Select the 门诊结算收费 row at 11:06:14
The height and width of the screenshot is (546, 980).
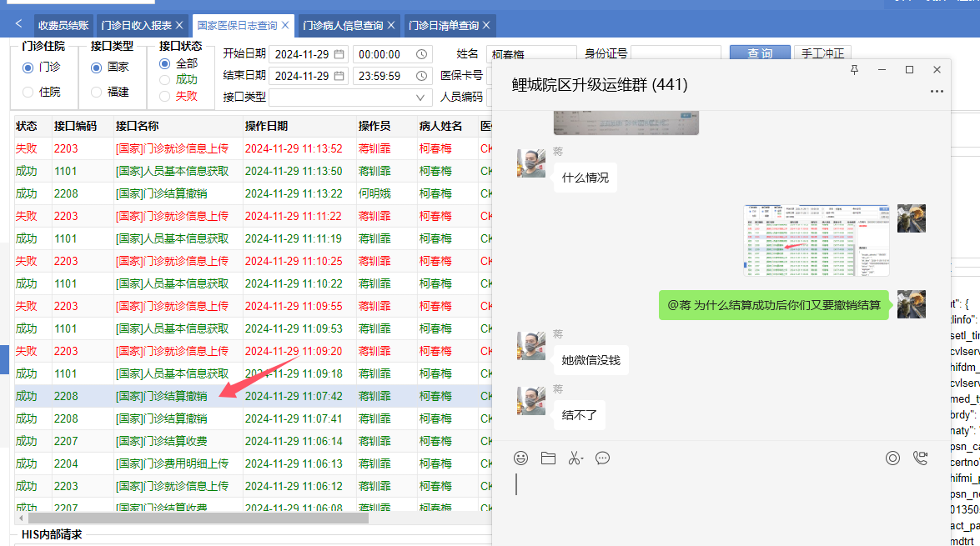[x=253, y=441]
